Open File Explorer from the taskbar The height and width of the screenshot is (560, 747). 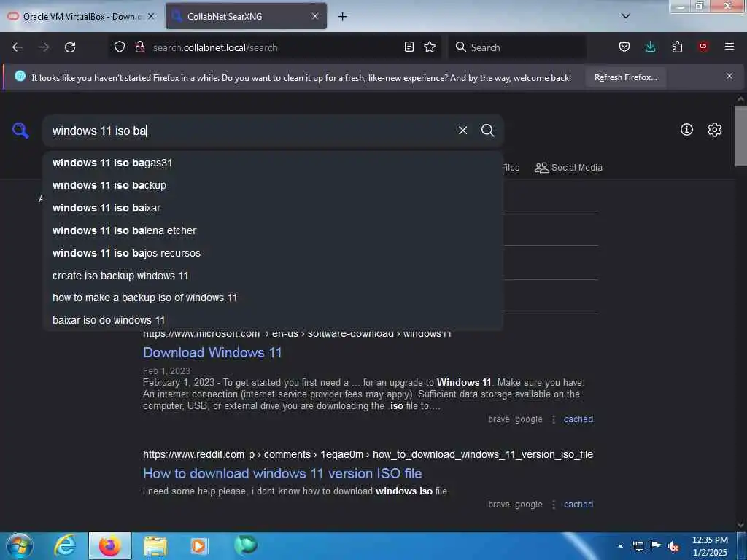click(155, 545)
